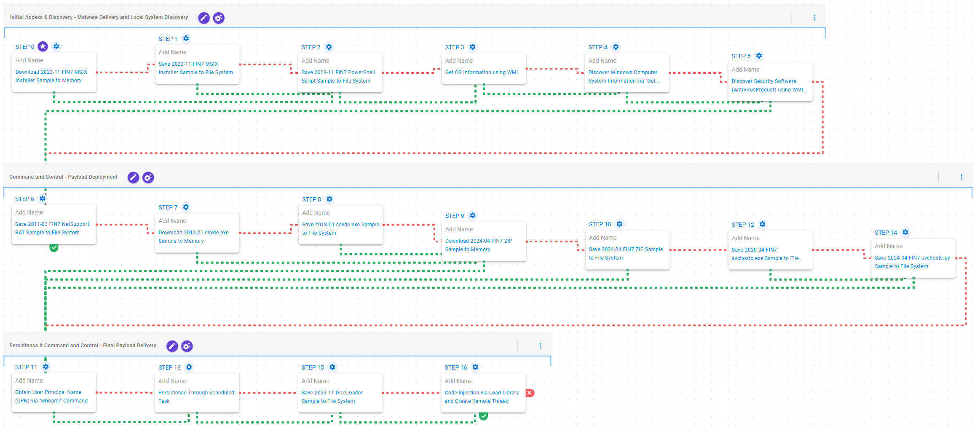Click the gear icon beside STEP 16

pyautogui.click(x=476, y=367)
